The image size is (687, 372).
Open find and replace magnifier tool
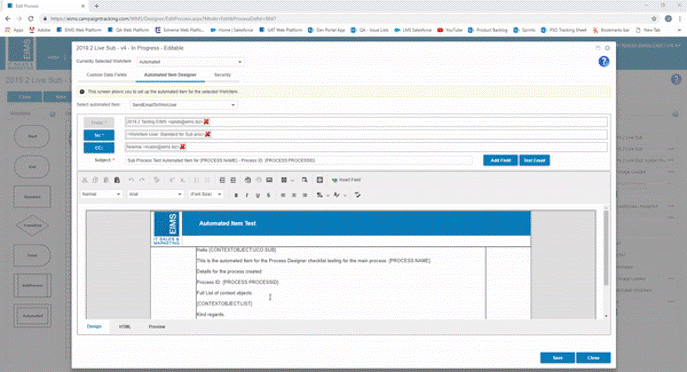pyautogui.click(x=305, y=180)
